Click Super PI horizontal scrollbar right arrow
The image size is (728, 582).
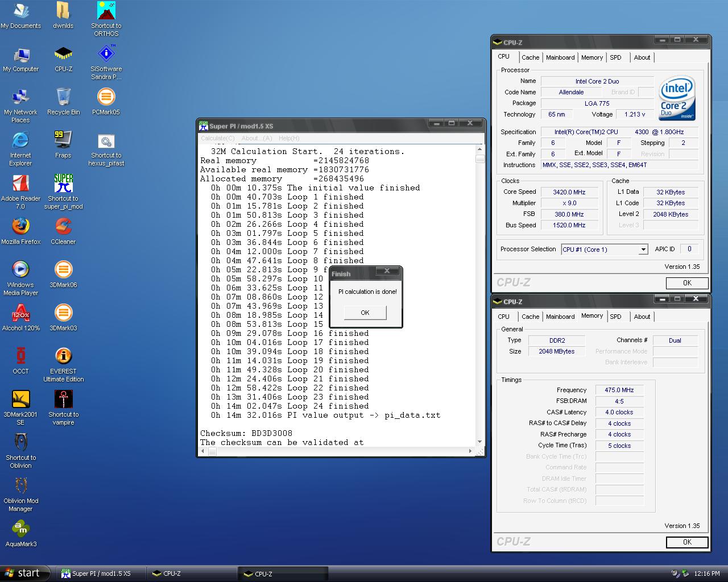pyautogui.click(x=470, y=451)
